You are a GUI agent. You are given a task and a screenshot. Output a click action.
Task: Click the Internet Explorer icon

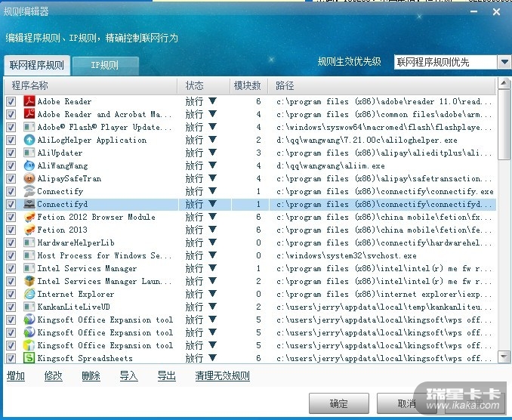(x=29, y=294)
